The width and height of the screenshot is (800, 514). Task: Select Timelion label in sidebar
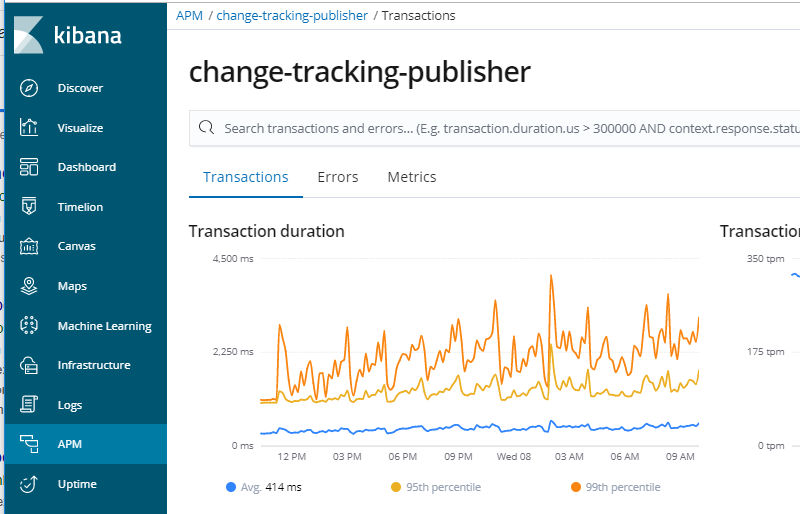(80, 207)
